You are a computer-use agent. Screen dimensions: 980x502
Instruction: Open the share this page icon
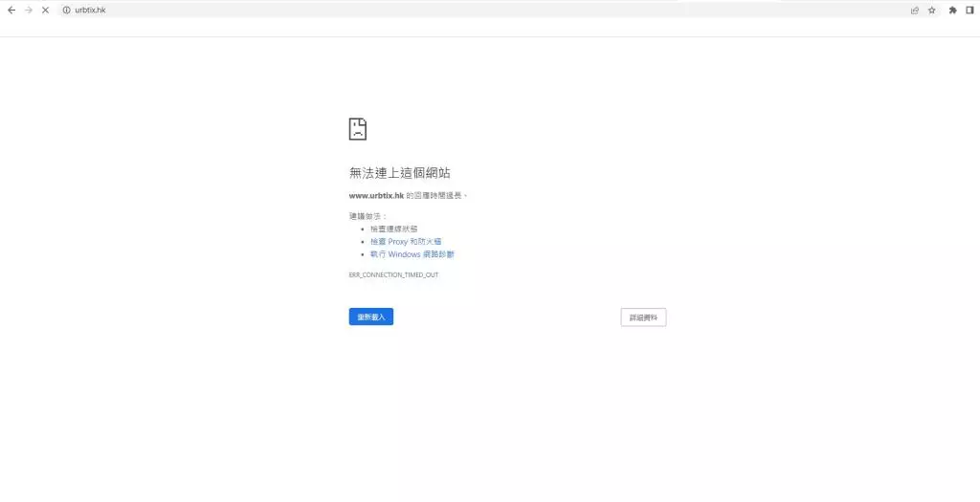click(x=915, y=10)
